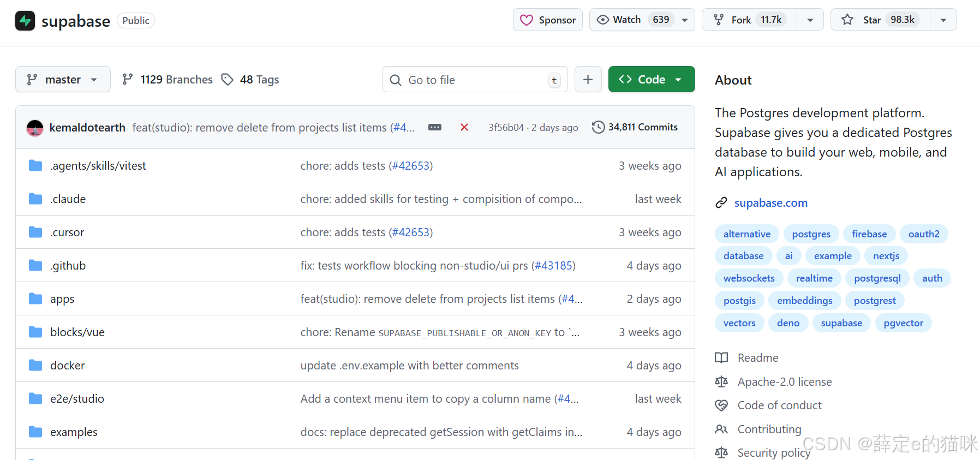Image resolution: width=980 pixels, height=460 pixels.
Task: Select the alternative topic tag
Action: coord(747,234)
